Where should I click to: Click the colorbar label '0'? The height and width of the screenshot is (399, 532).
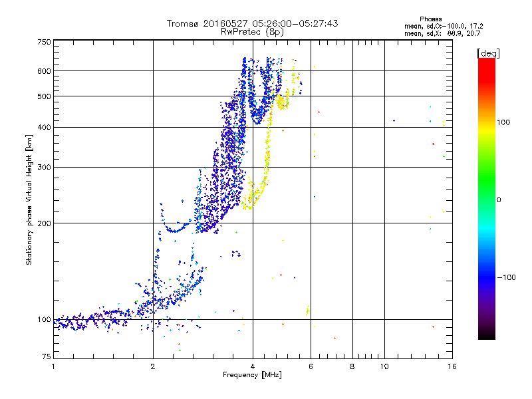(498, 200)
